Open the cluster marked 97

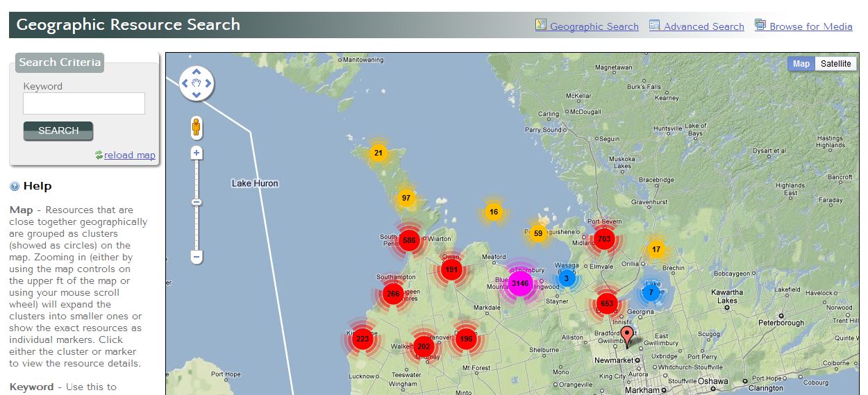406,199
